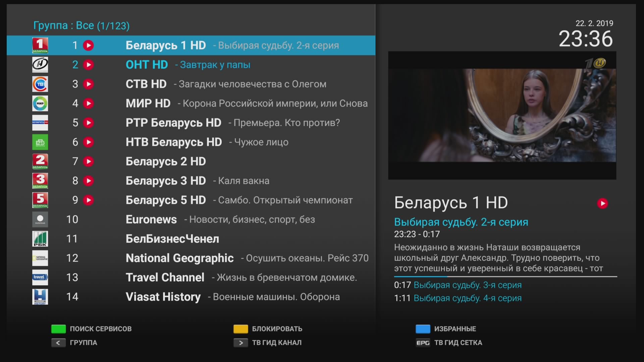Select the Беларусь 3 HD channel
This screenshot has width=644, height=362.
[x=191, y=181]
